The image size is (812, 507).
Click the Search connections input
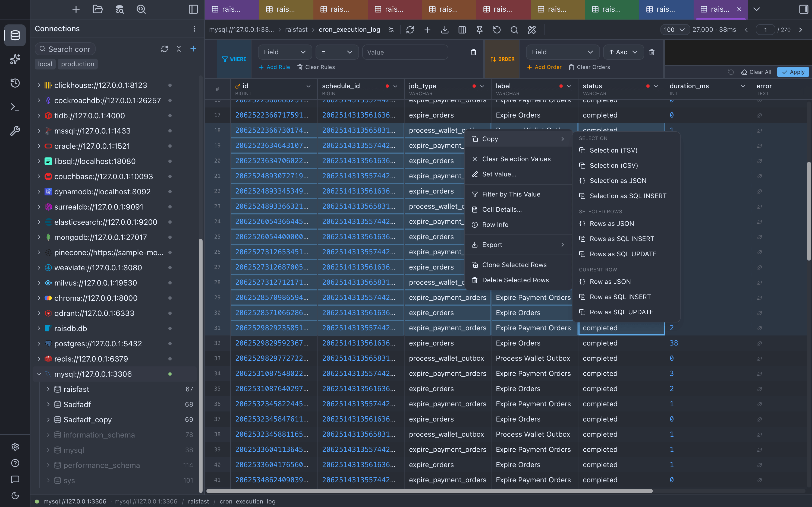click(65, 49)
